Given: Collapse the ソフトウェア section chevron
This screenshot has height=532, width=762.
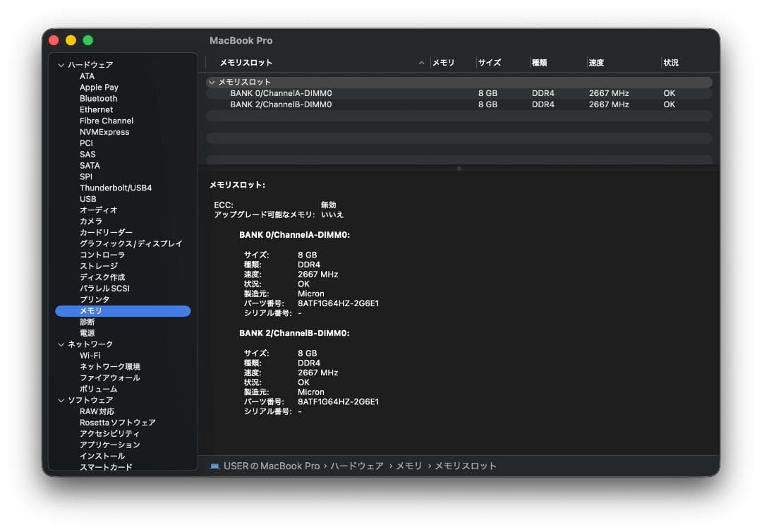Looking at the screenshot, I should pyautogui.click(x=61, y=400).
